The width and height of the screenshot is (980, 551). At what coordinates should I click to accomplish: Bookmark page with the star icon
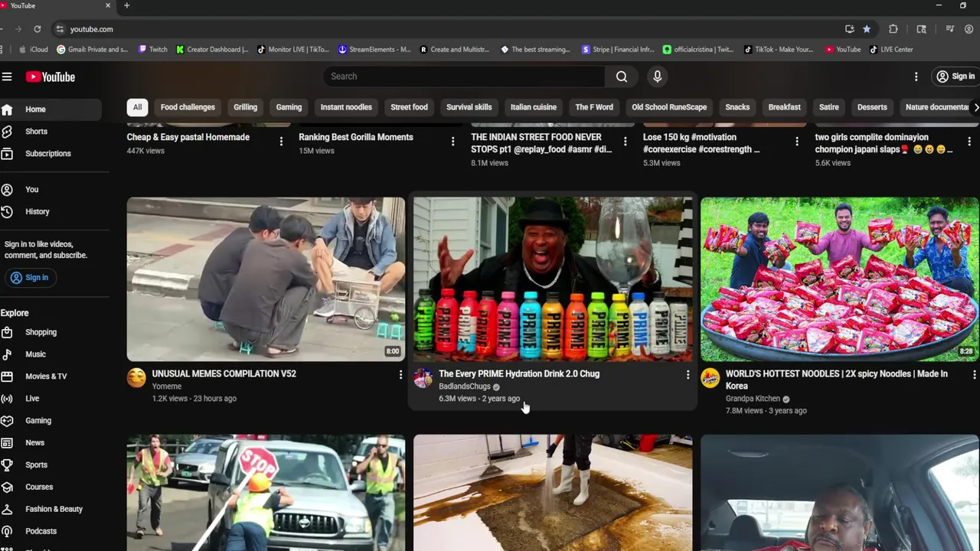pyautogui.click(x=867, y=29)
